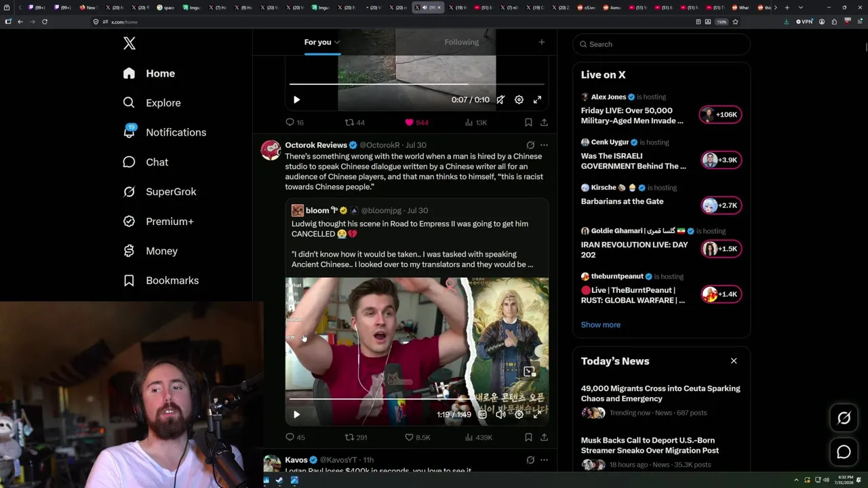Open 49,000 Migrants Cross into Ceuta story
Image resolution: width=868 pixels, height=488 pixels.
(660, 394)
